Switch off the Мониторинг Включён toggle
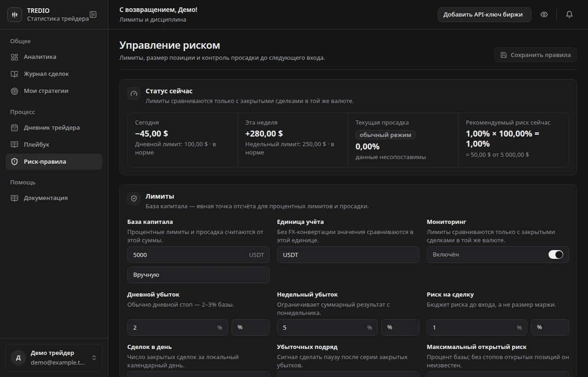This screenshot has height=377, width=588. point(555,255)
